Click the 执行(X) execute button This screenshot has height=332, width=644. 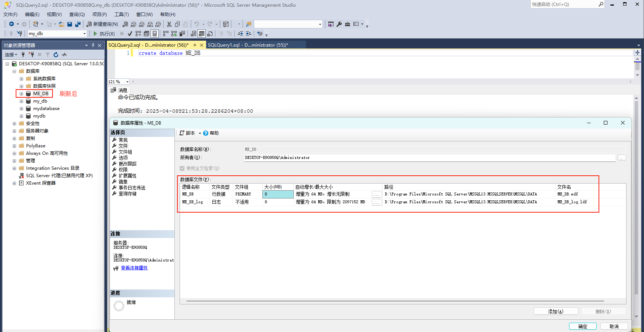[x=104, y=34]
